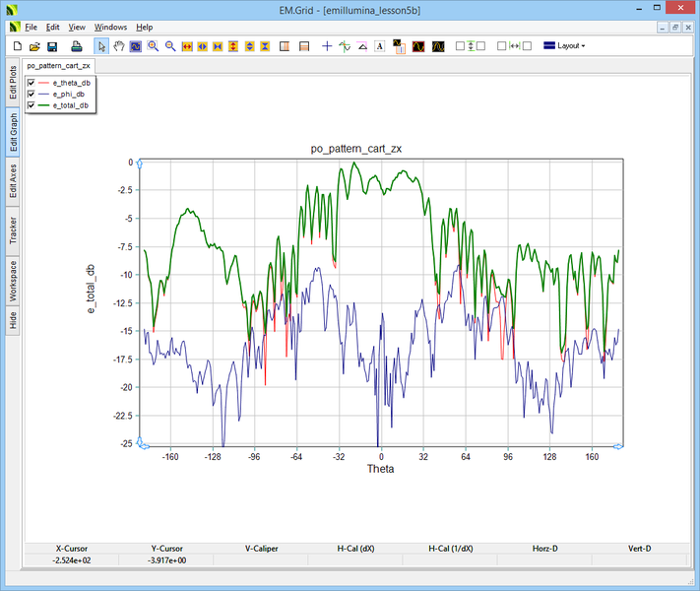Select the hand pan tool

(119, 46)
